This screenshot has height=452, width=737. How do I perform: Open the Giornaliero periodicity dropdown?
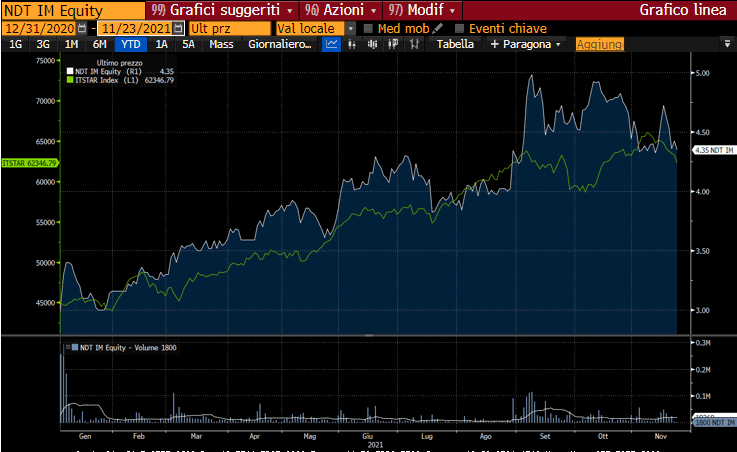point(280,44)
